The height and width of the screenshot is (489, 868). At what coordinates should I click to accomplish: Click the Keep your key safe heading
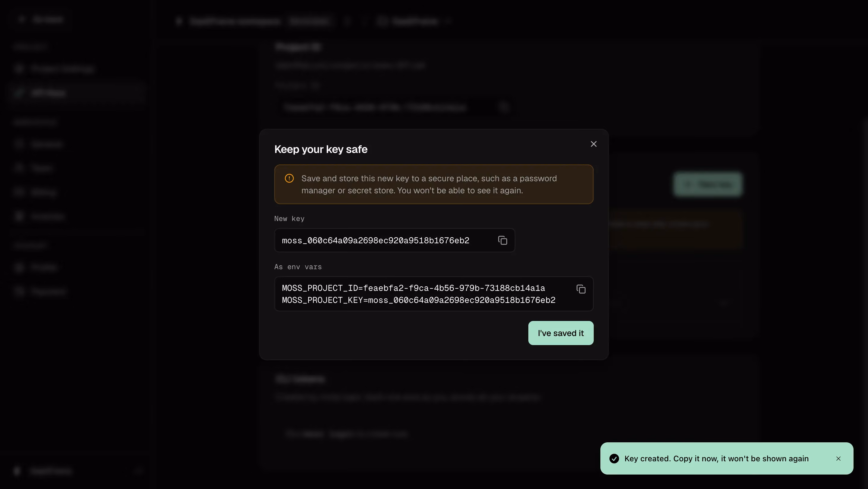click(321, 149)
